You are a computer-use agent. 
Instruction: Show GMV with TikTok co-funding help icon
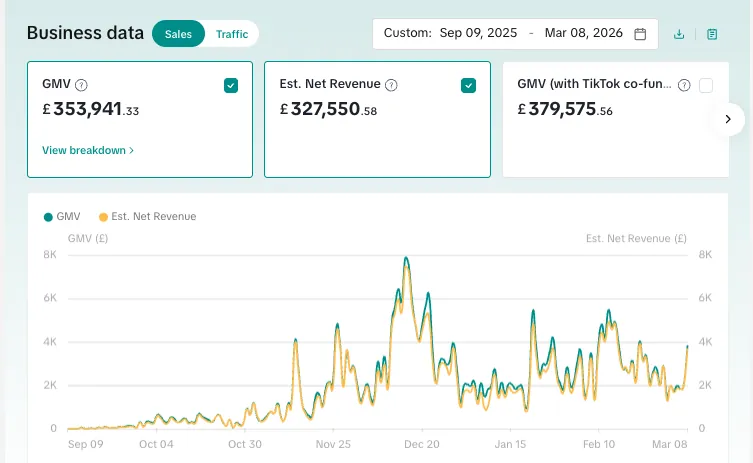coord(684,85)
